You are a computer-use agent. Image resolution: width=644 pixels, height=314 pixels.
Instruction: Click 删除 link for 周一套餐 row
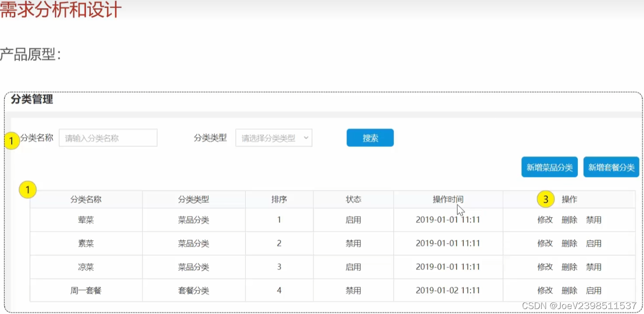[570, 290]
